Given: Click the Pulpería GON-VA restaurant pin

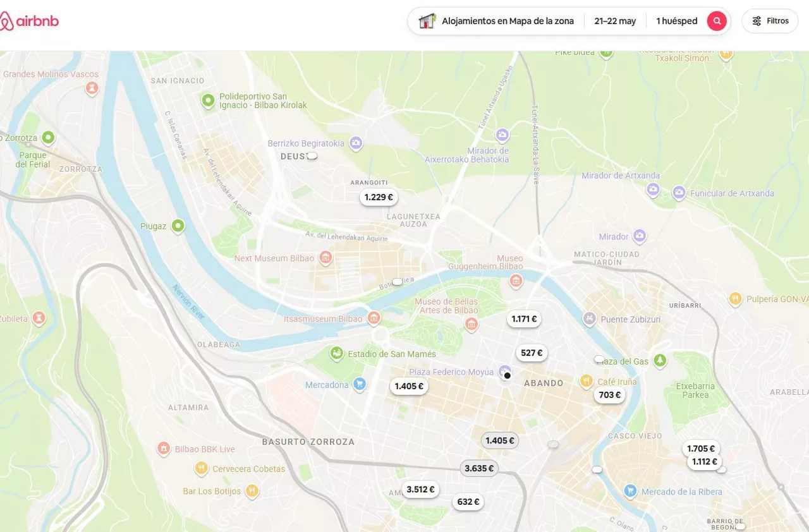Looking at the screenshot, I should pyautogui.click(x=735, y=299).
